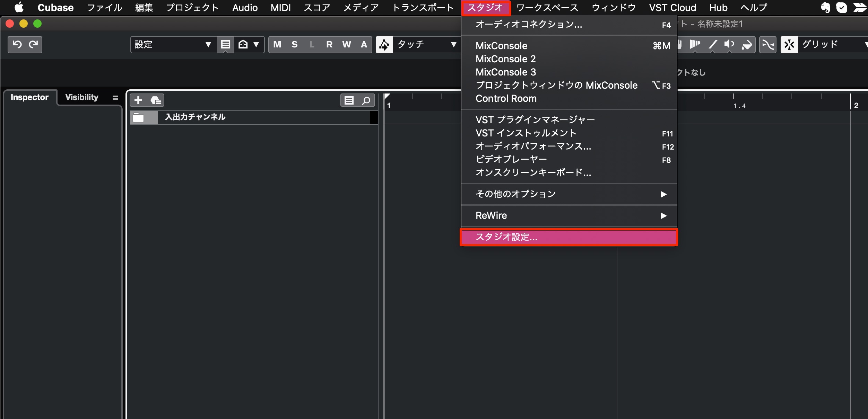This screenshot has width=868, height=419.
Task: Choose MixConsole menu item
Action: click(x=569, y=46)
